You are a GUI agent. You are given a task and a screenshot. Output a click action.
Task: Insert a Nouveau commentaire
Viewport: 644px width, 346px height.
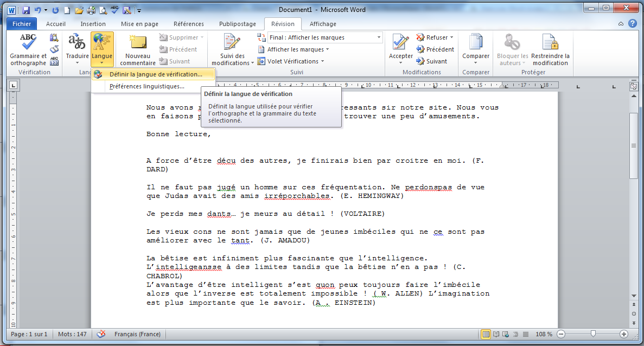138,49
